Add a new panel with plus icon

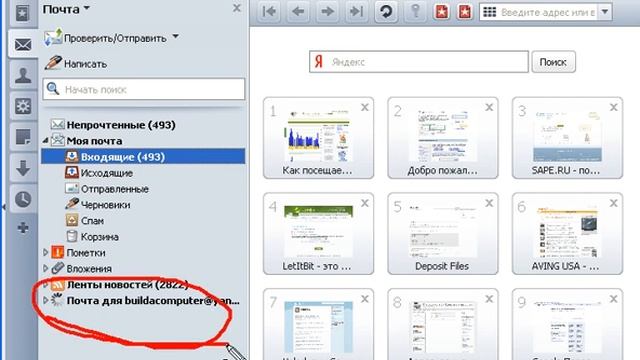pyautogui.click(x=23, y=227)
